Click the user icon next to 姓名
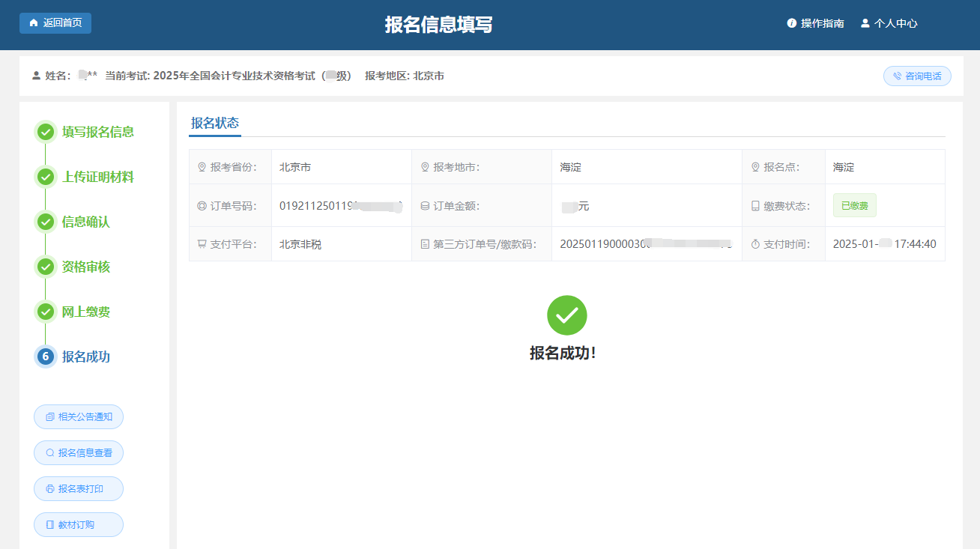The width and height of the screenshot is (980, 549). pos(36,76)
